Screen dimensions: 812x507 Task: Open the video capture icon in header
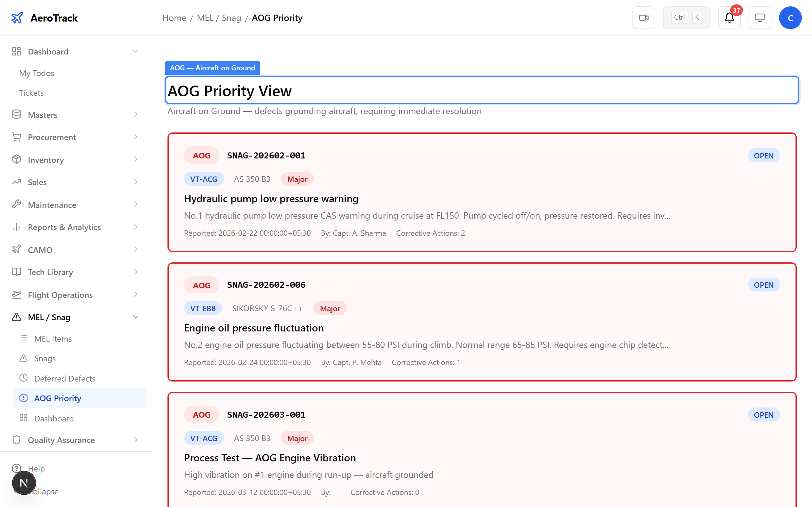point(643,17)
